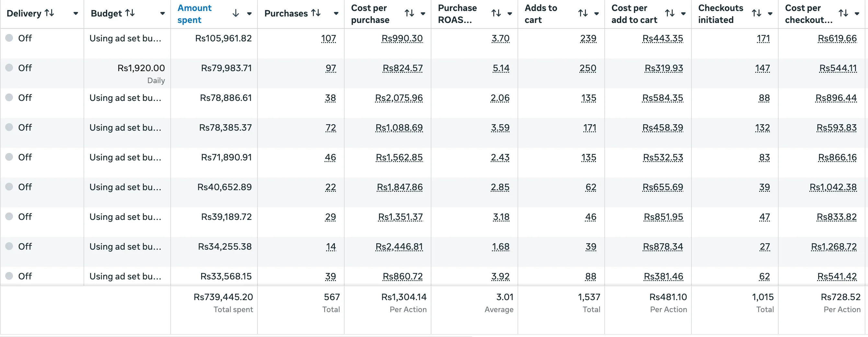Expand the Cost per purchase column menu
Image resolution: width=868 pixels, height=337 pixels.
pos(423,14)
